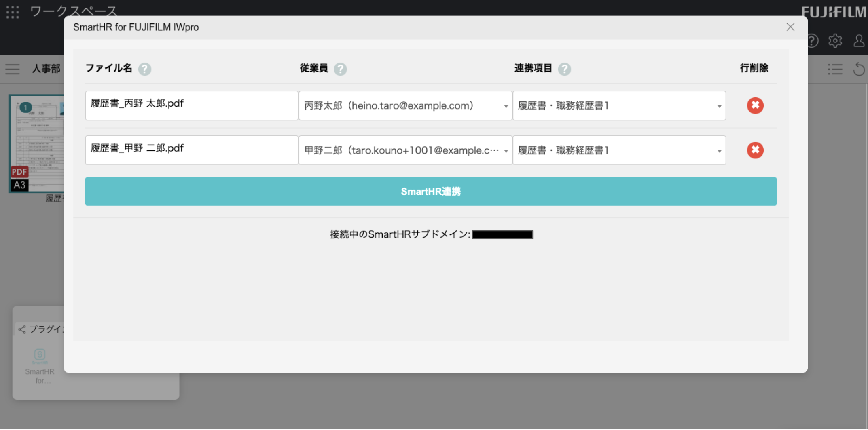The height and width of the screenshot is (430, 868).
Task: Click the 人事部 folder title
Action: (46, 69)
